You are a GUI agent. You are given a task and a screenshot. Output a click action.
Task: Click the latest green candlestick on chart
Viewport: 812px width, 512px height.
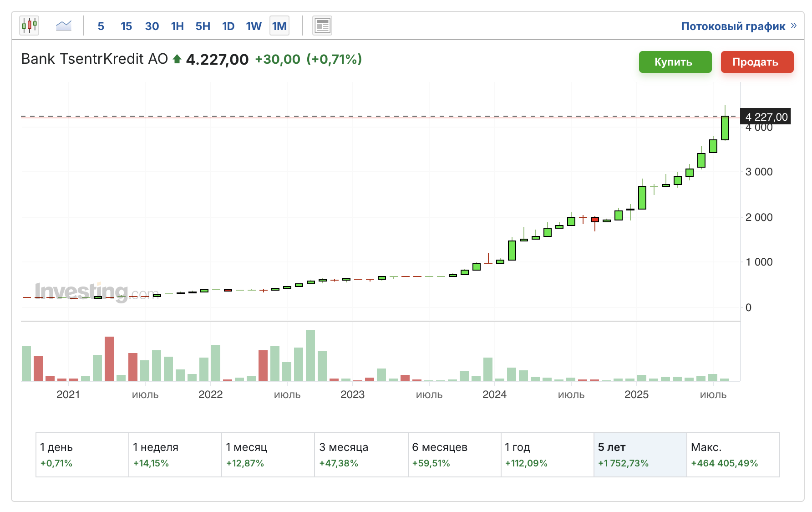coord(725,128)
